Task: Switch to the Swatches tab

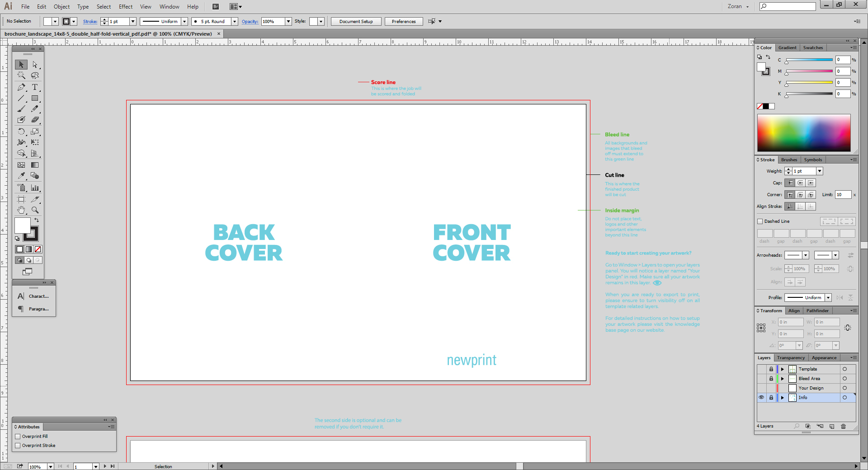Action: (813, 47)
